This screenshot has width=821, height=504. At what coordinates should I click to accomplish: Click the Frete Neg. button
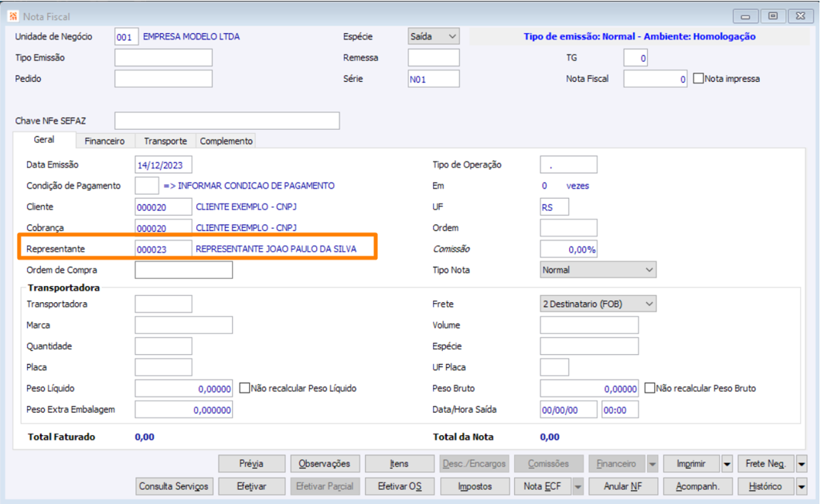click(766, 464)
